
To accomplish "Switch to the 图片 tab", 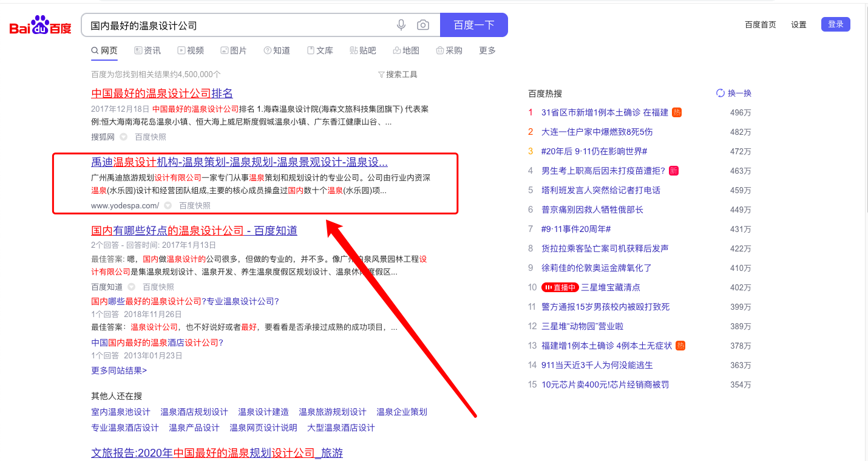I will pos(234,50).
